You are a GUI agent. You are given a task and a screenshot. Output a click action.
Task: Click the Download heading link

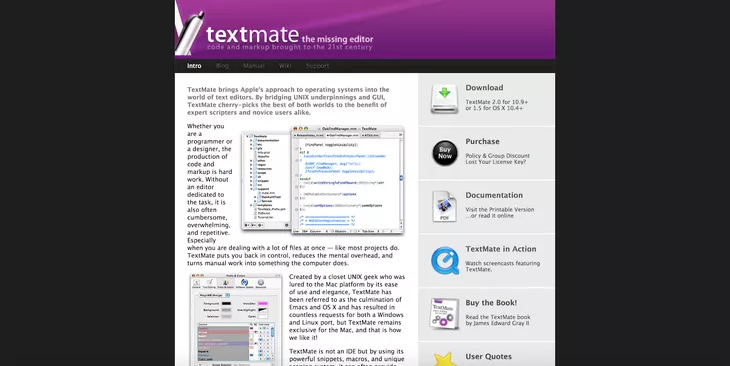pyautogui.click(x=484, y=88)
